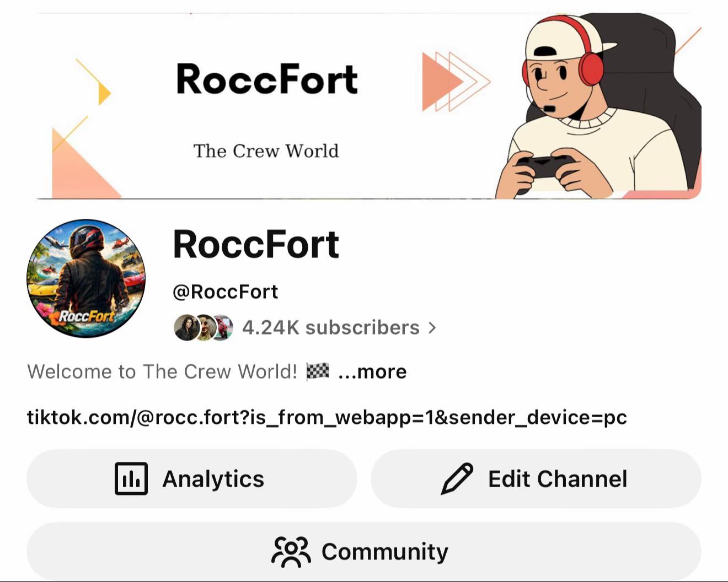Click the Analytics bar chart icon
Image resolution: width=728 pixels, height=582 pixels.
pos(131,478)
